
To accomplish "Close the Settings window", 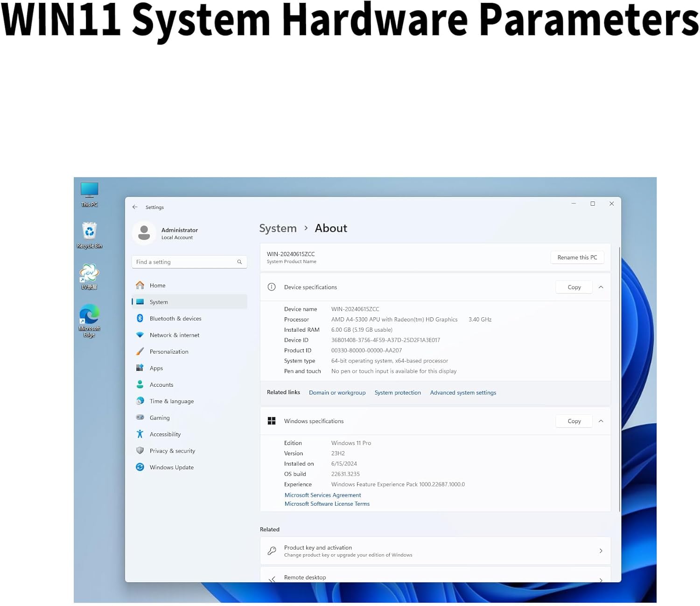I will click(x=611, y=204).
